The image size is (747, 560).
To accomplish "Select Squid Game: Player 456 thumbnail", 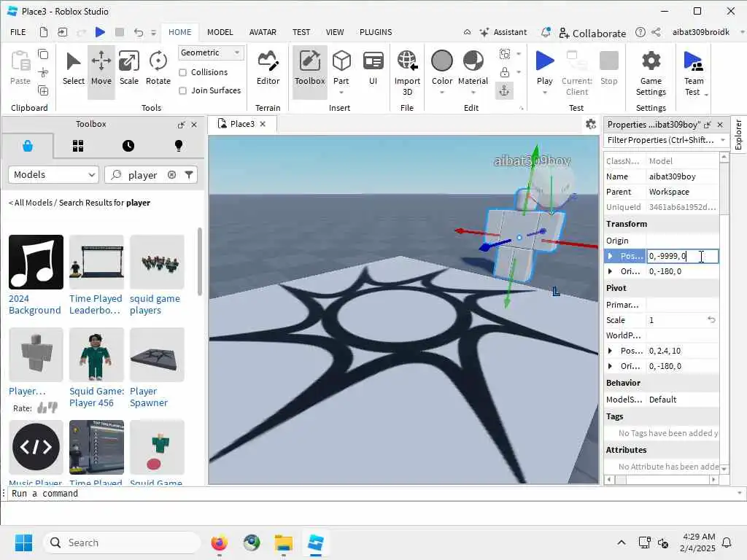I will [96, 355].
